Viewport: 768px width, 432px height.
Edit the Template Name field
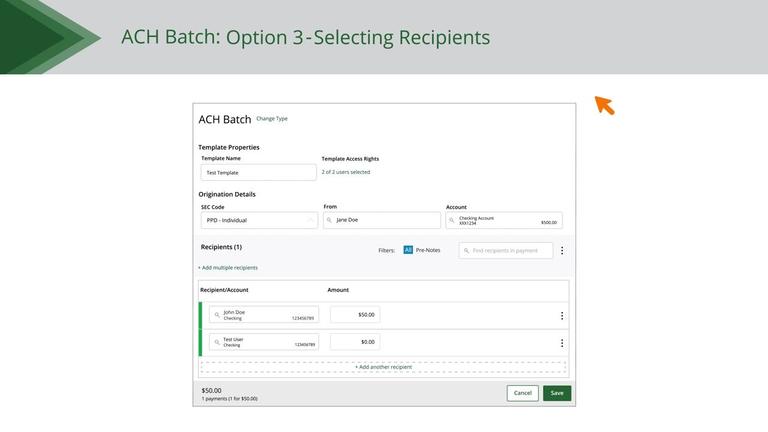coord(258,172)
